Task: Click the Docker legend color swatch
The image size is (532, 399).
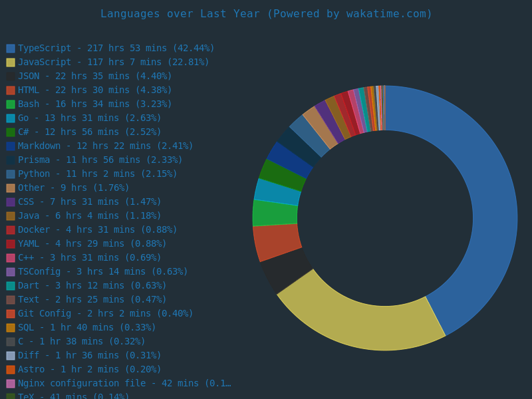Action: click(11, 230)
